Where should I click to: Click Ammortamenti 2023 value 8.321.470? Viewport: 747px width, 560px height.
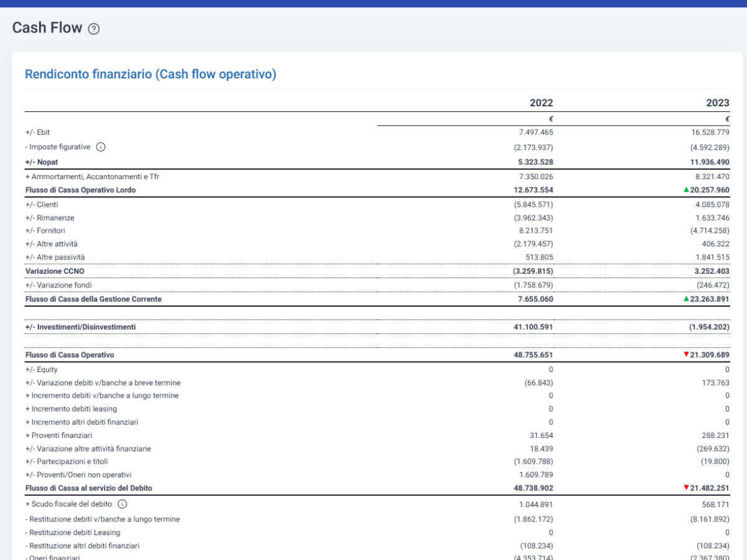(712, 177)
